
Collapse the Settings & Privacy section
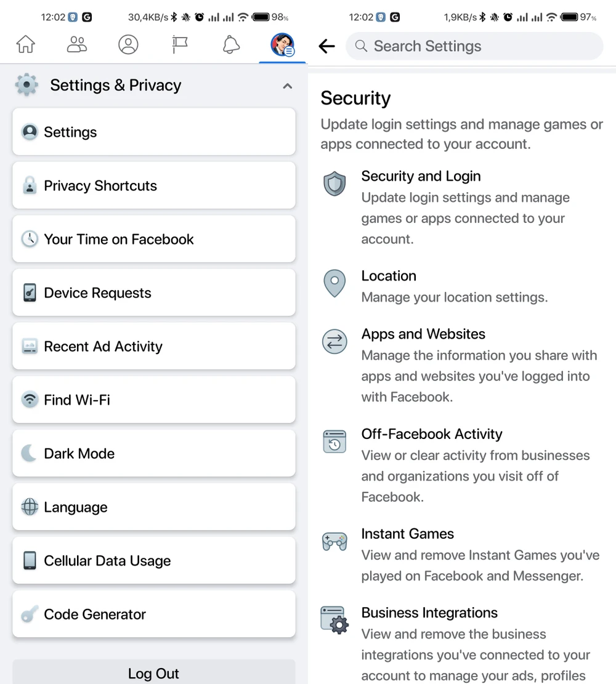pyautogui.click(x=287, y=86)
